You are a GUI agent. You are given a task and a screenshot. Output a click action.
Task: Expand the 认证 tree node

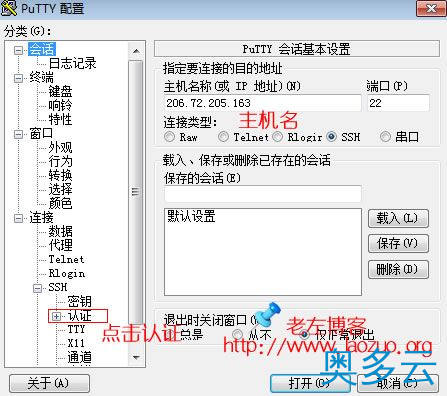[57, 316]
